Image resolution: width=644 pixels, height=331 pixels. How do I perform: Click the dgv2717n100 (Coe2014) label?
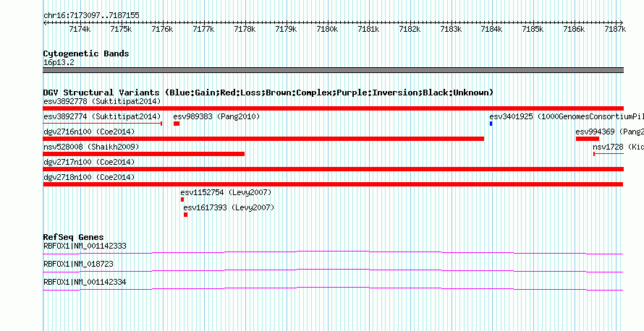(89, 162)
